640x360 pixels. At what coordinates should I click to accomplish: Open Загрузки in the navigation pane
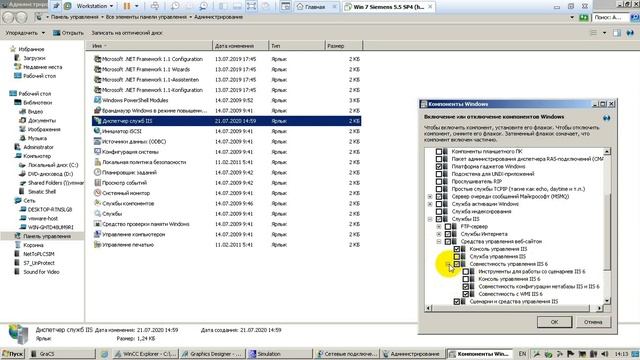click(x=34, y=58)
